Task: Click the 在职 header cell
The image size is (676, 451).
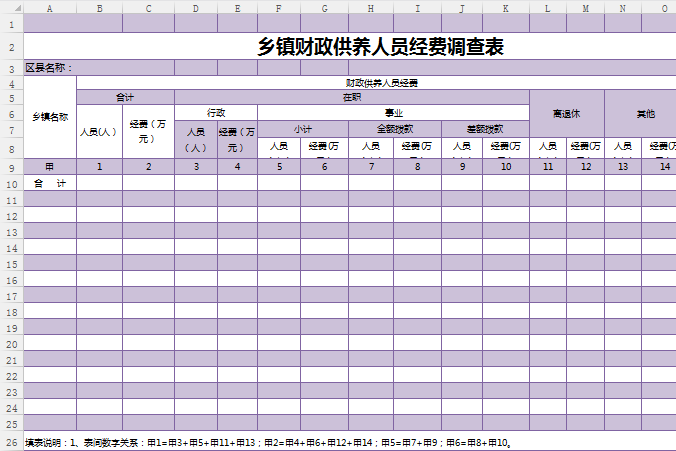Action: (352, 97)
